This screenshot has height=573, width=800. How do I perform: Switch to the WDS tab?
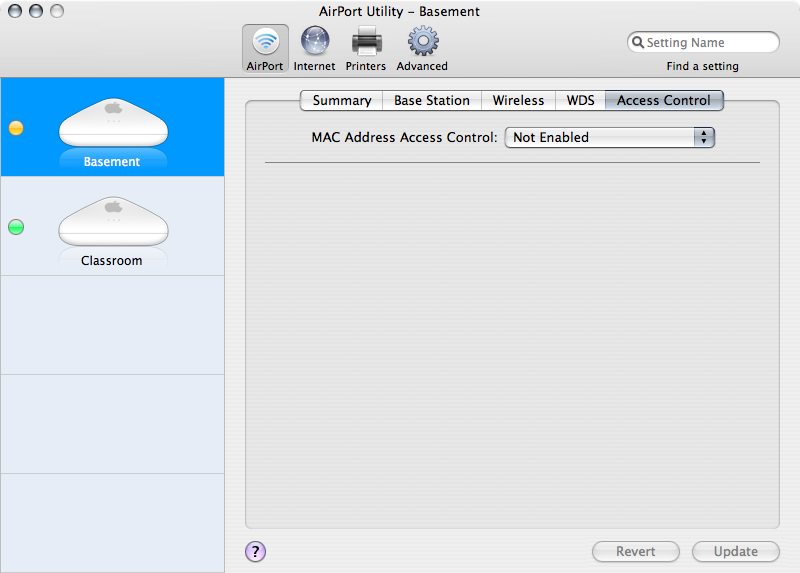[580, 101]
